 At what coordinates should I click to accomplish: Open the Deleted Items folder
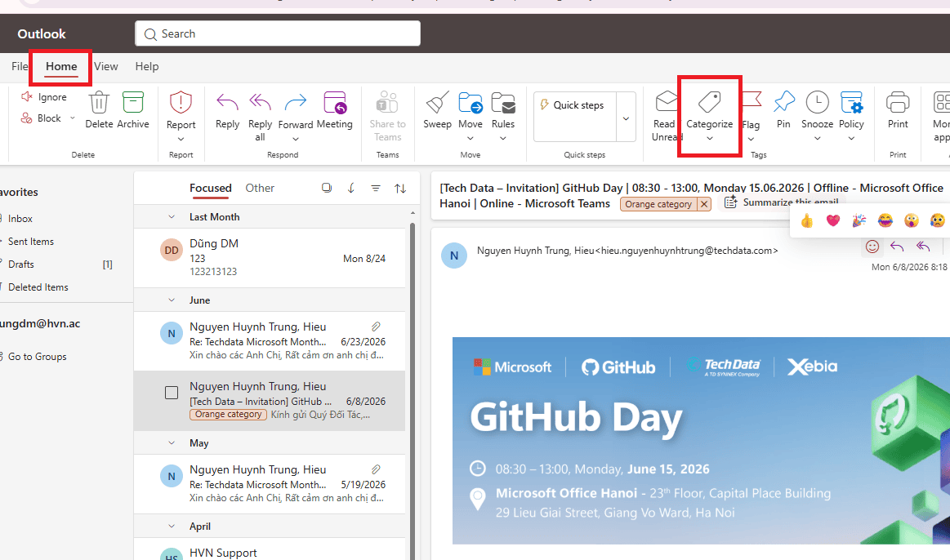pyautogui.click(x=38, y=287)
